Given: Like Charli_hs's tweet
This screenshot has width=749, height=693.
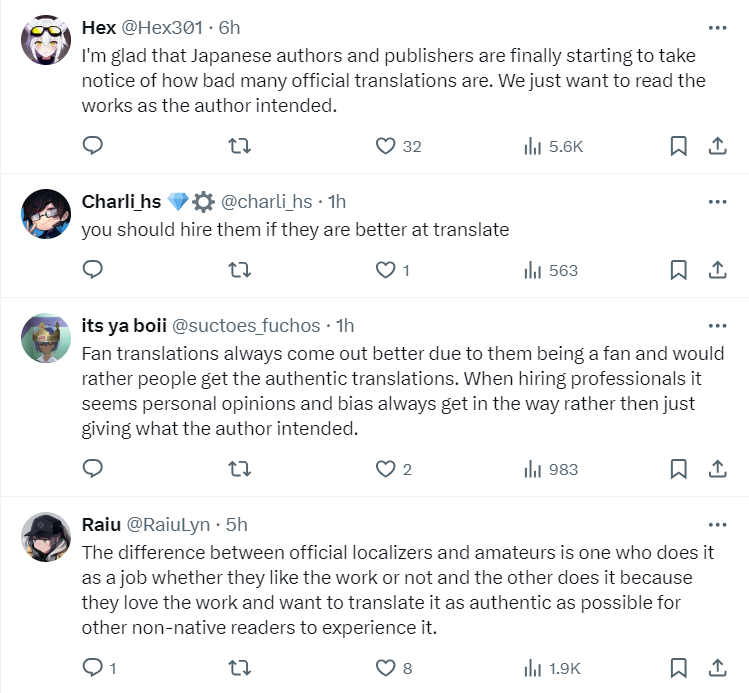Looking at the screenshot, I should click(386, 270).
